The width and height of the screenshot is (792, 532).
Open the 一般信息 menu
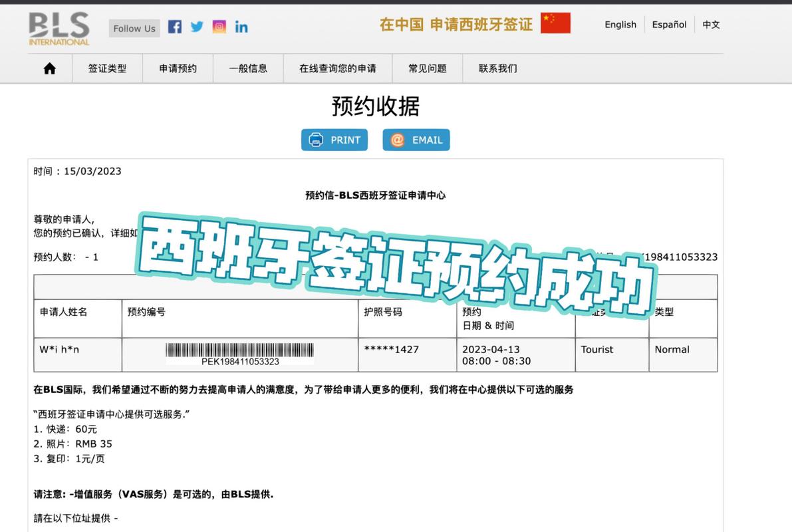[248, 68]
